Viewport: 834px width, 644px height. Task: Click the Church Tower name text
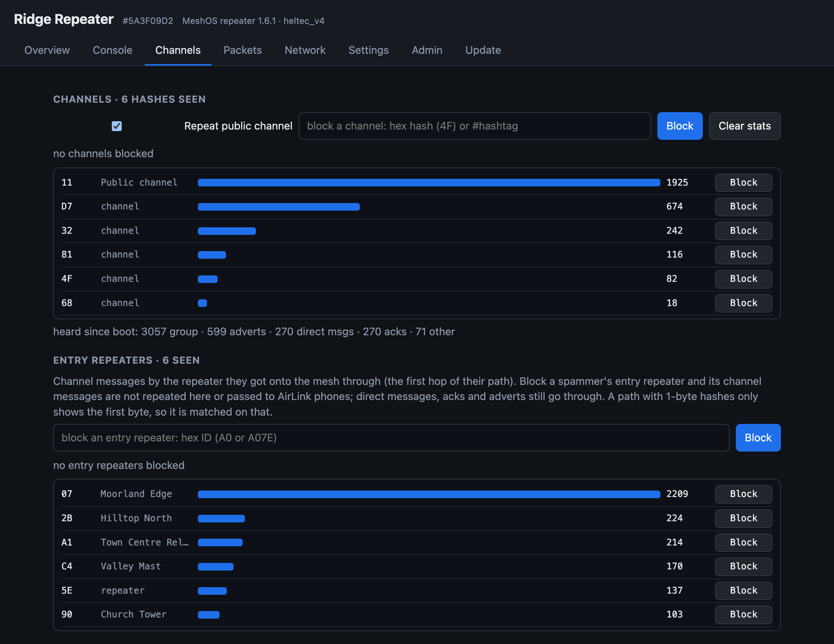click(133, 614)
